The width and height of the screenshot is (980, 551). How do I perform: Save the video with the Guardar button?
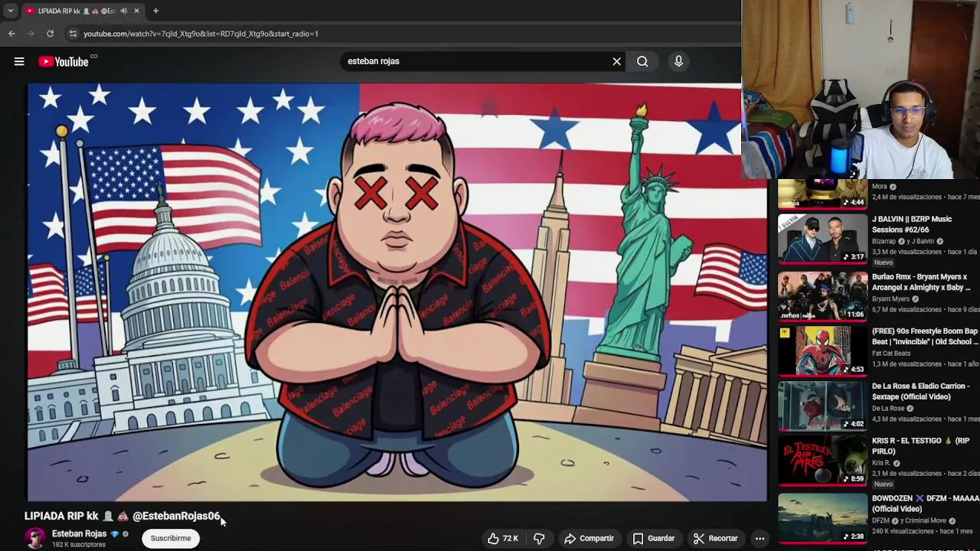(x=653, y=539)
